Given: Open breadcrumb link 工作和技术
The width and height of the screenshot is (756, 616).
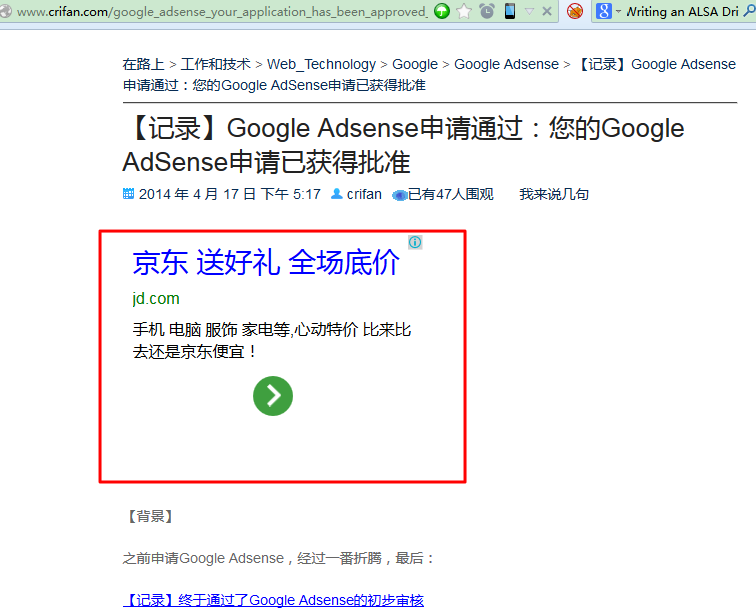Looking at the screenshot, I should click(x=216, y=64).
